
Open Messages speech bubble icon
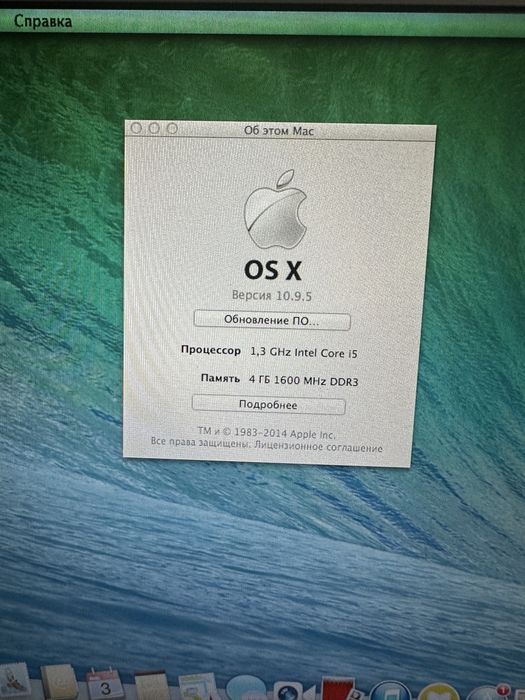point(245,688)
